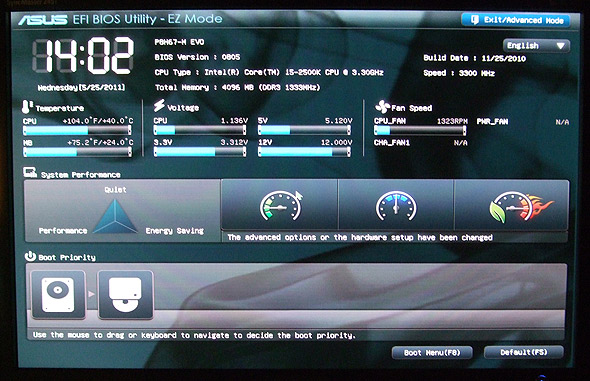
Task: Click the language dropdown arrow
Action: pos(561,46)
